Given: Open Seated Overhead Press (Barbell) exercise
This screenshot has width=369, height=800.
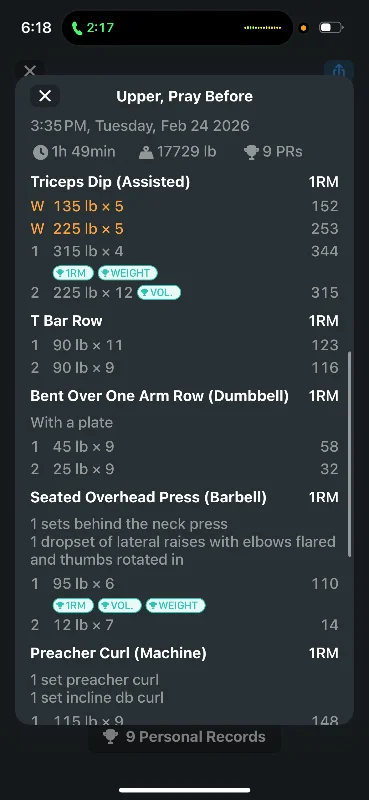Looking at the screenshot, I should click(x=149, y=497).
